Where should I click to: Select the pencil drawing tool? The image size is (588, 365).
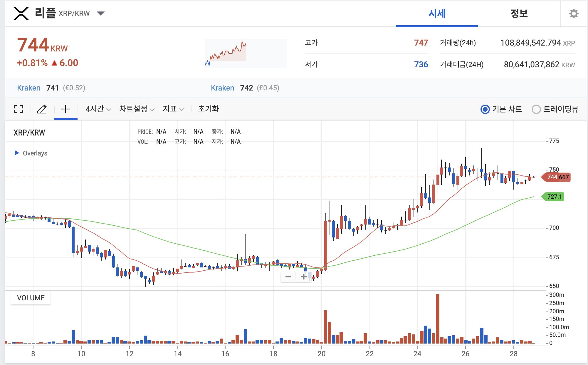tap(42, 109)
